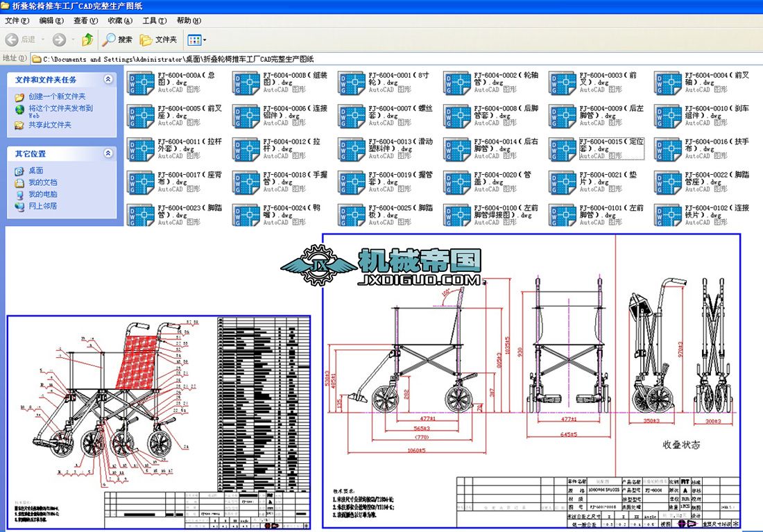Collapse the 其它位置 panel
The height and width of the screenshot is (532, 763).
coord(108,153)
